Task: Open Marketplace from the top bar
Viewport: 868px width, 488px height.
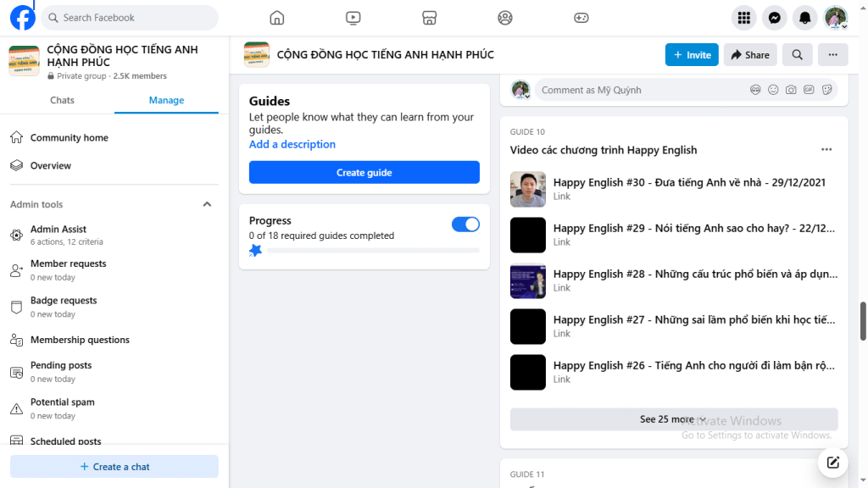Action: pos(429,17)
